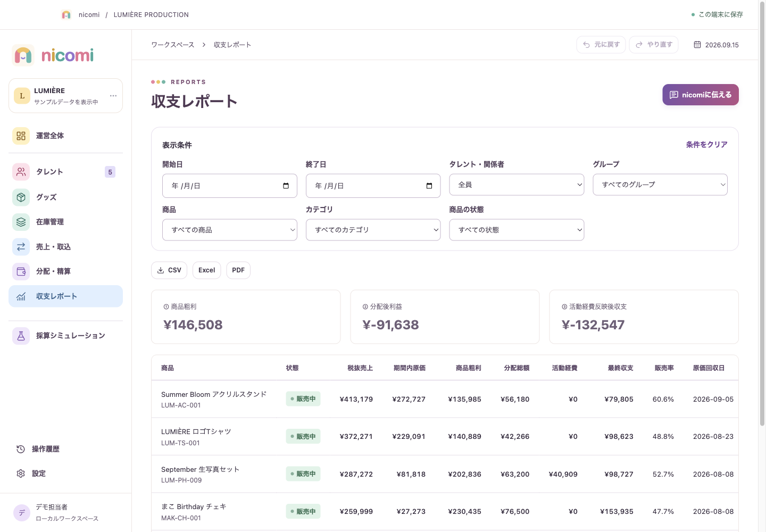Open LUMIÈRE workspace three-dot menu
This screenshot has width=766, height=532.
[113, 96]
